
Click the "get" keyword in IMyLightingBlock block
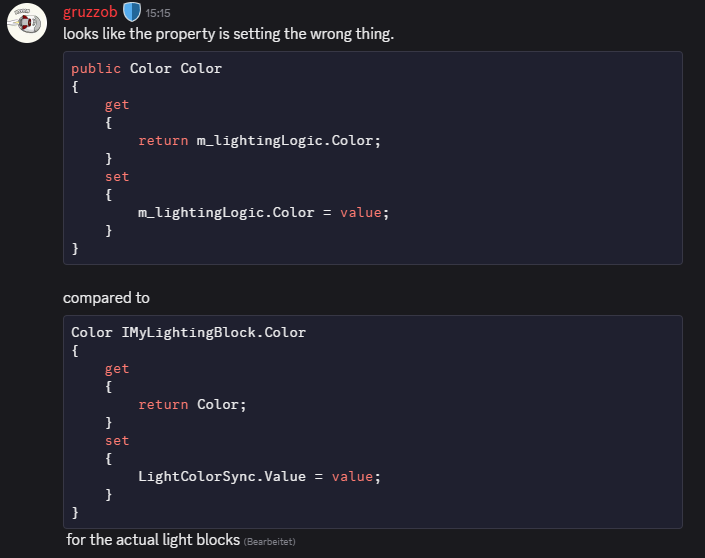point(117,368)
